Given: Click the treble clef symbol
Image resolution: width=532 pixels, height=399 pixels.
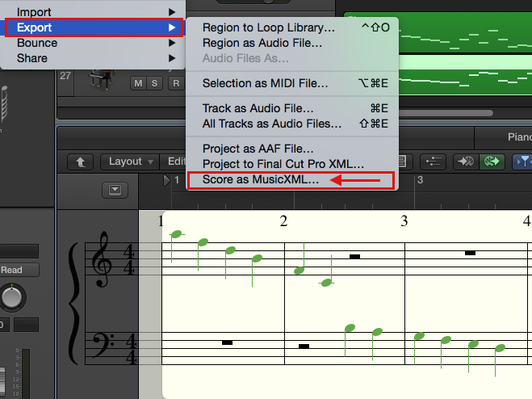Looking at the screenshot, I should pos(103,259).
